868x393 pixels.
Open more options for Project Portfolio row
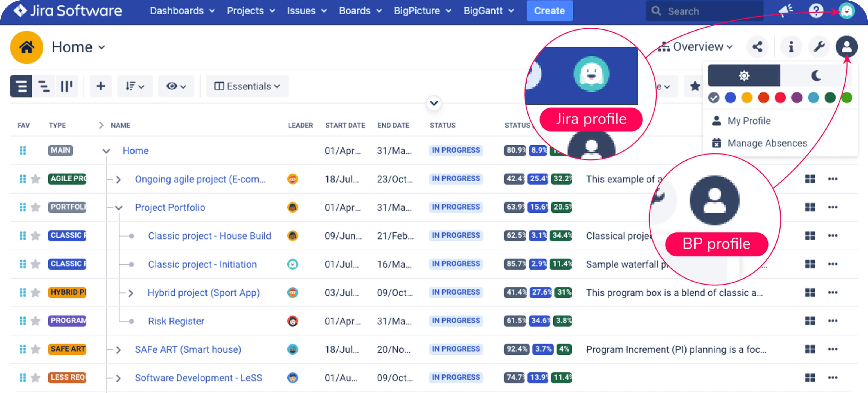point(833,207)
